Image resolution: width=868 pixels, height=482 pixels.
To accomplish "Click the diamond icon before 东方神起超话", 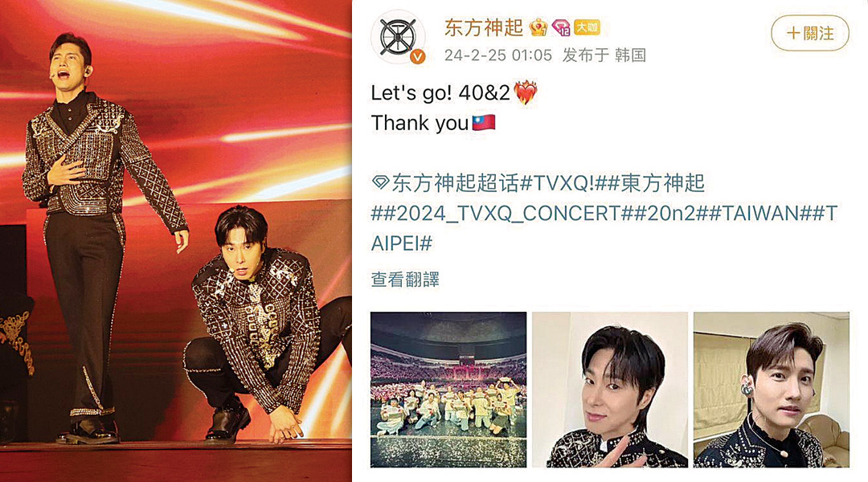I will [380, 182].
